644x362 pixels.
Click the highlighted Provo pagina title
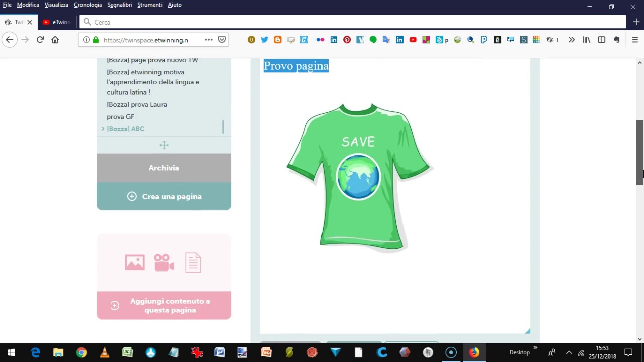tap(296, 66)
